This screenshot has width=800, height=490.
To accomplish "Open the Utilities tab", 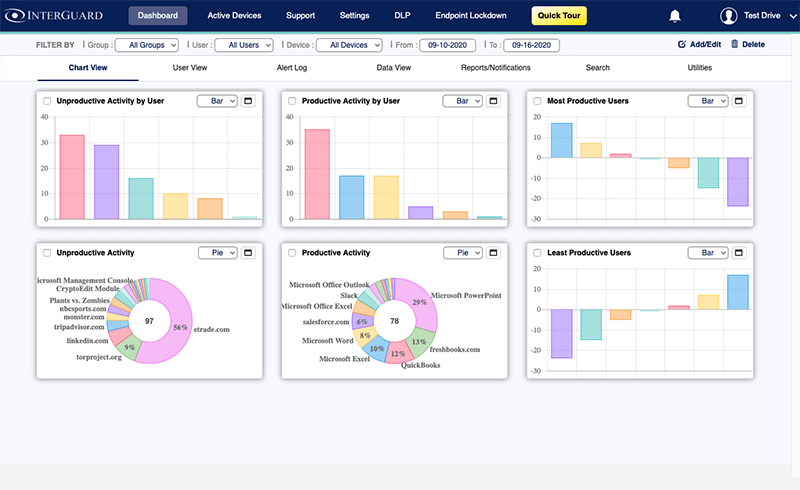I will 699,67.
